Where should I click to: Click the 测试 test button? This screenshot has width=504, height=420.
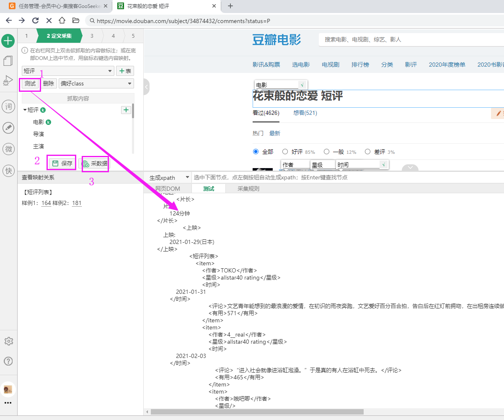tap(30, 83)
